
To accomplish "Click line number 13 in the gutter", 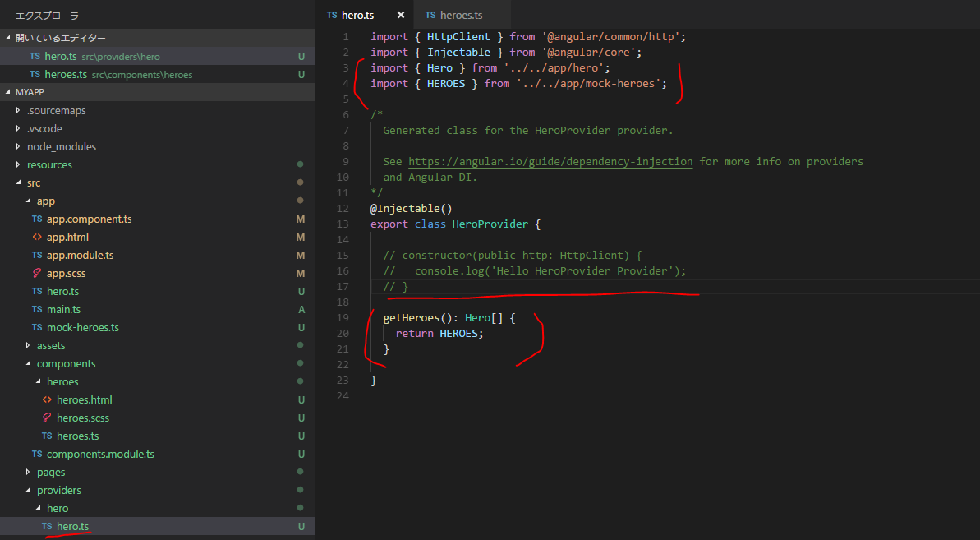I will tap(343, 224).
